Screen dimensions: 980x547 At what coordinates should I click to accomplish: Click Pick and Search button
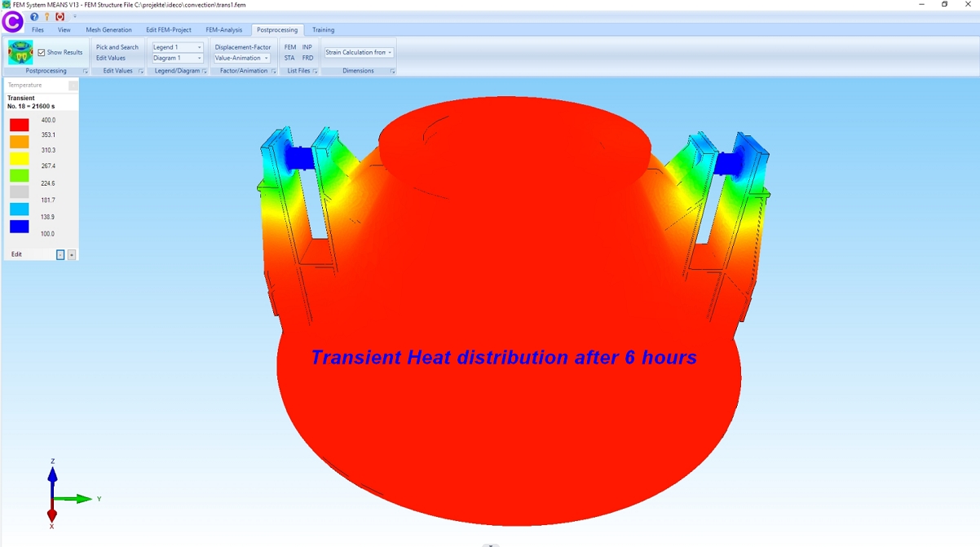click(x=117, y=47)
